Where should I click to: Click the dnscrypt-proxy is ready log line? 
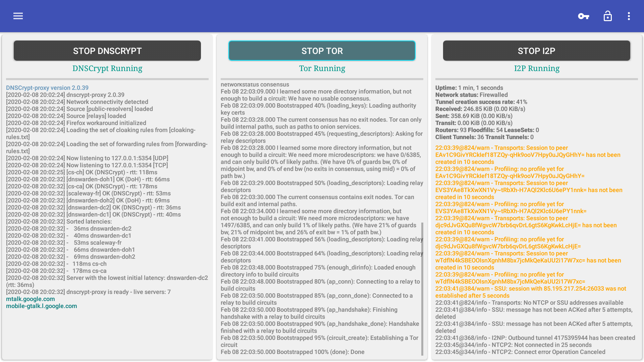pos(89,292)
